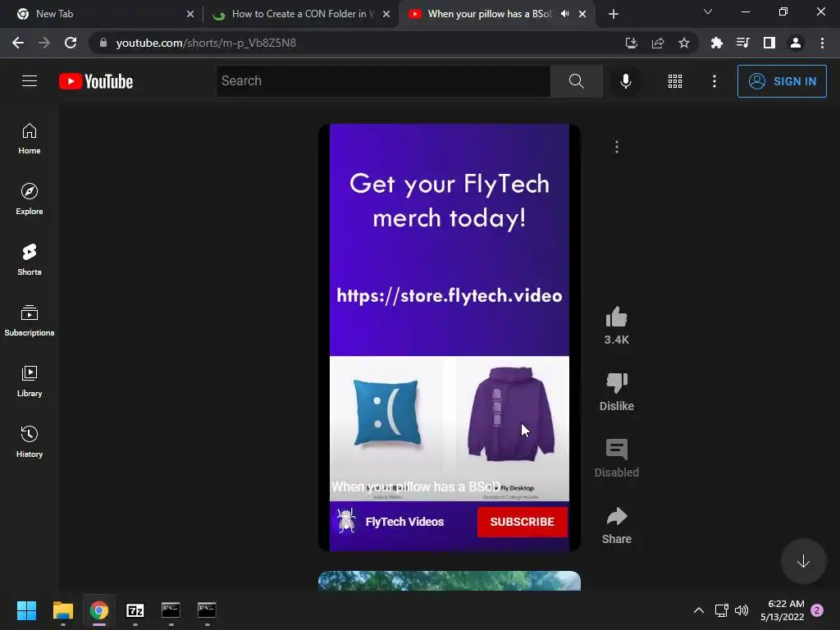840x630 pixels.
Task: Open Library in the sidebar
Action: pos(30,381)
